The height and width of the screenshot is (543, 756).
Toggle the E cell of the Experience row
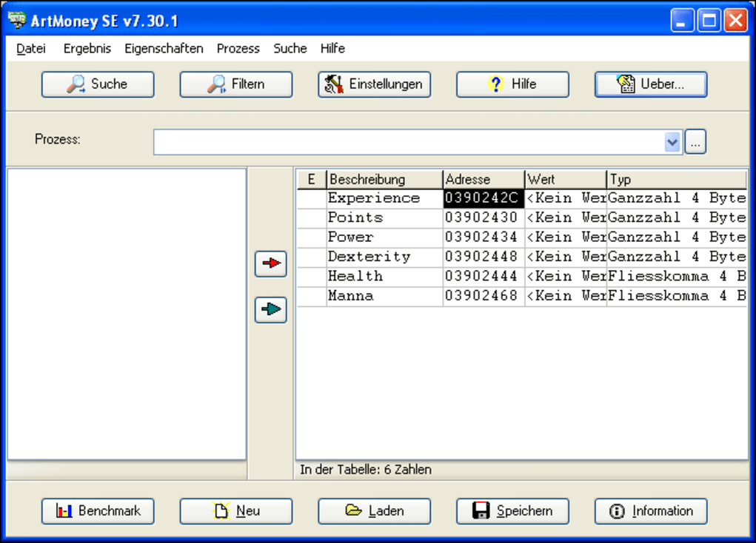[x=312, y=198]
